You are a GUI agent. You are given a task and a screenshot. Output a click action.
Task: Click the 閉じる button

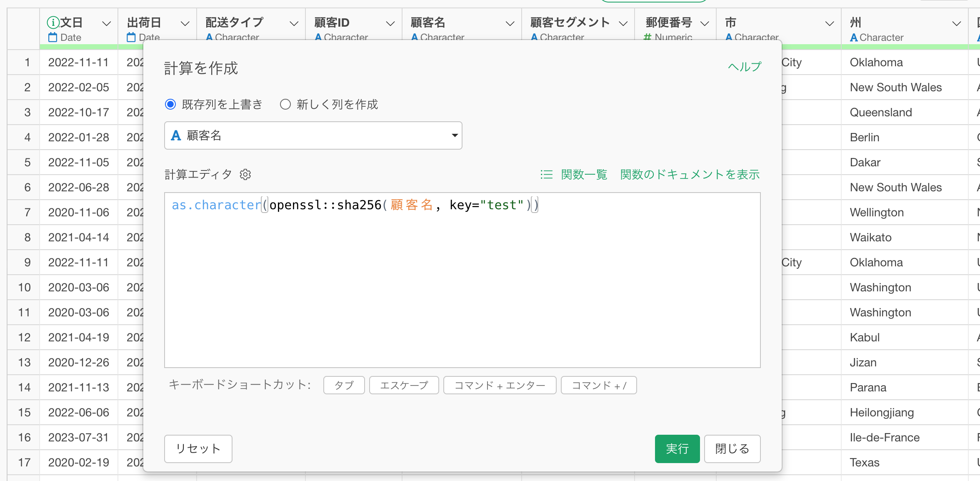coord(732,448)
